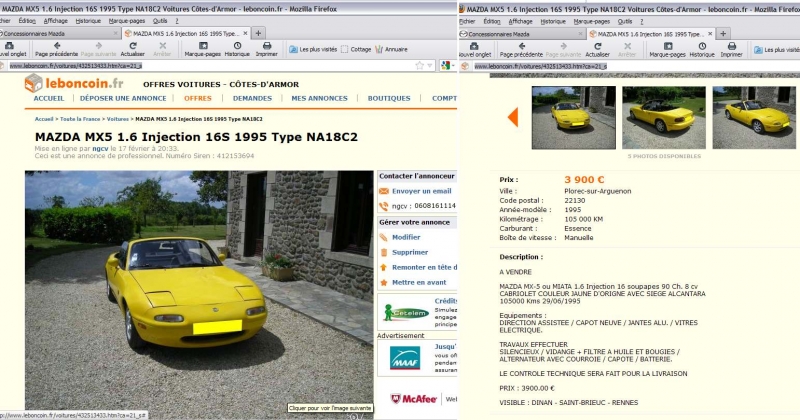Open Historique menu in left window menu bar
800x420 pixels.
[88, 21]
